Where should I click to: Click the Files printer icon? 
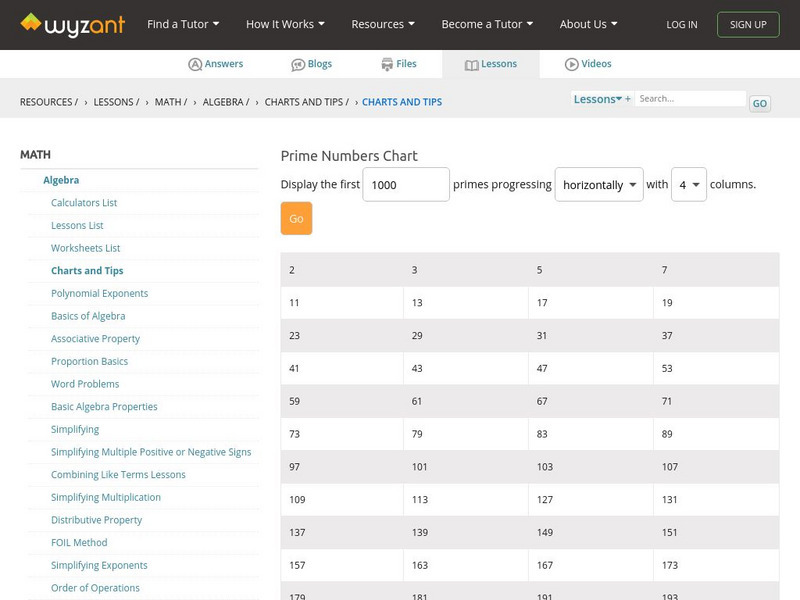(x=387, y=64)
